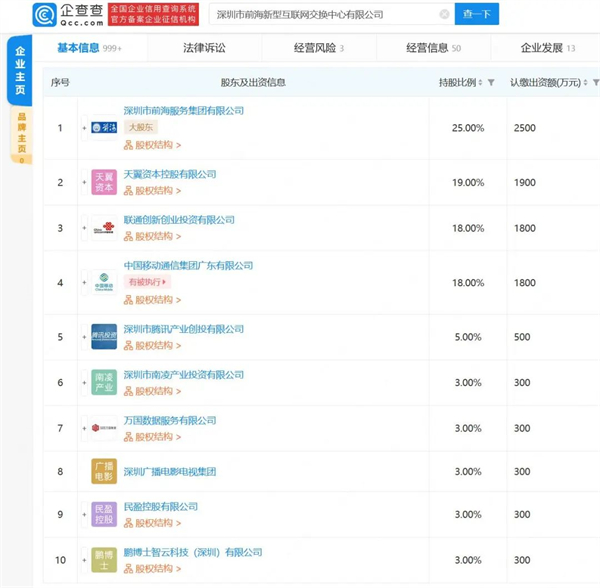View 股权结构 for 中国移动通信集团广东

(152, 300)
